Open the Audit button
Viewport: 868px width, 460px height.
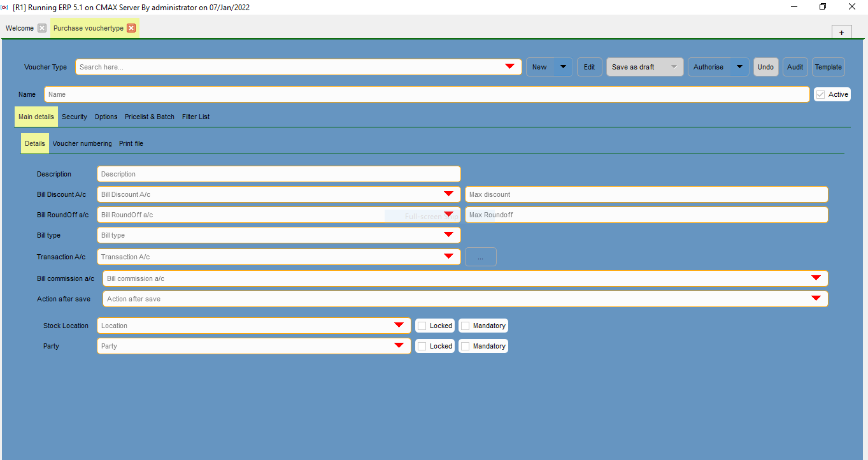coord(795,67)
